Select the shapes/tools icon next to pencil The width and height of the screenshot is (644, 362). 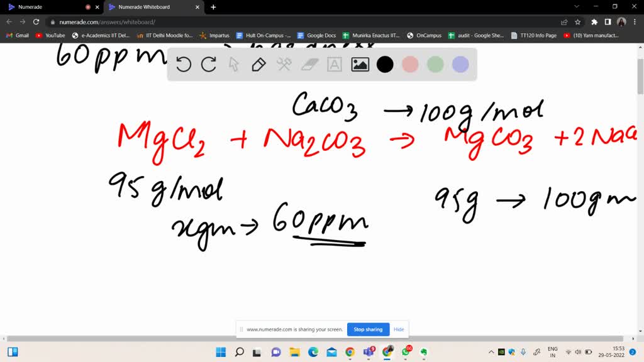pos(284,64)
